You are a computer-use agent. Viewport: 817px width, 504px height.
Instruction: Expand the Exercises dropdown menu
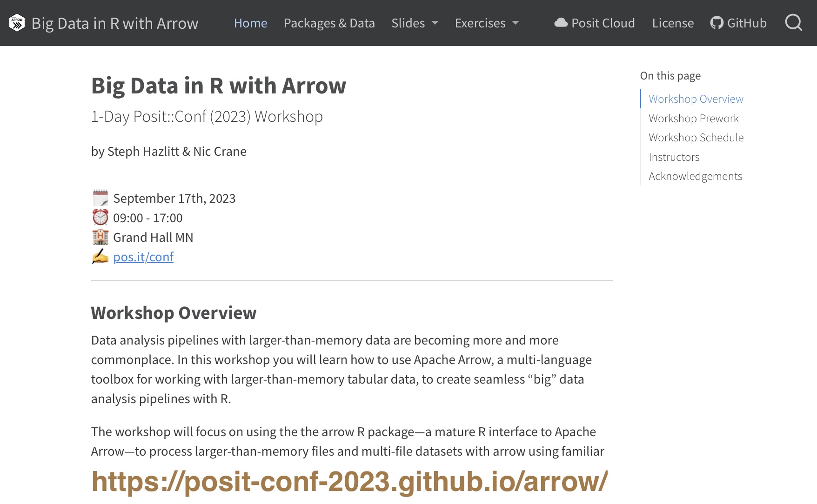tap(487, 23)
